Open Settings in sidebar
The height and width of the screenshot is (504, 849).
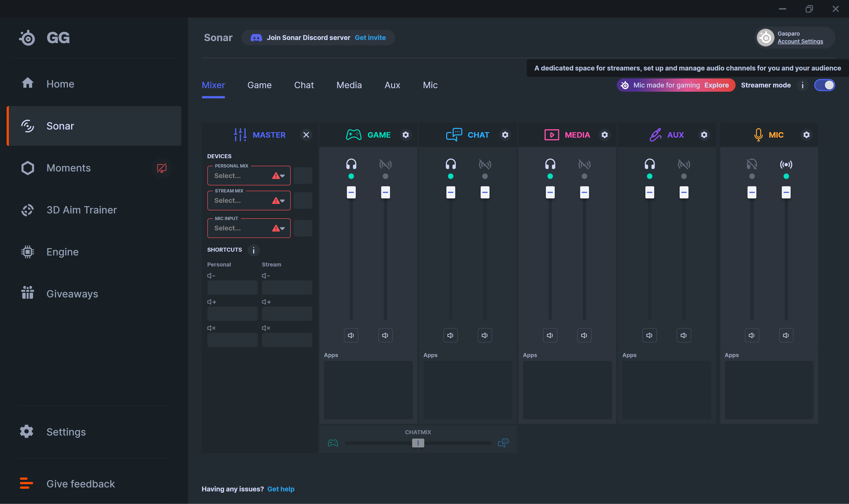(x=94, y=432)
